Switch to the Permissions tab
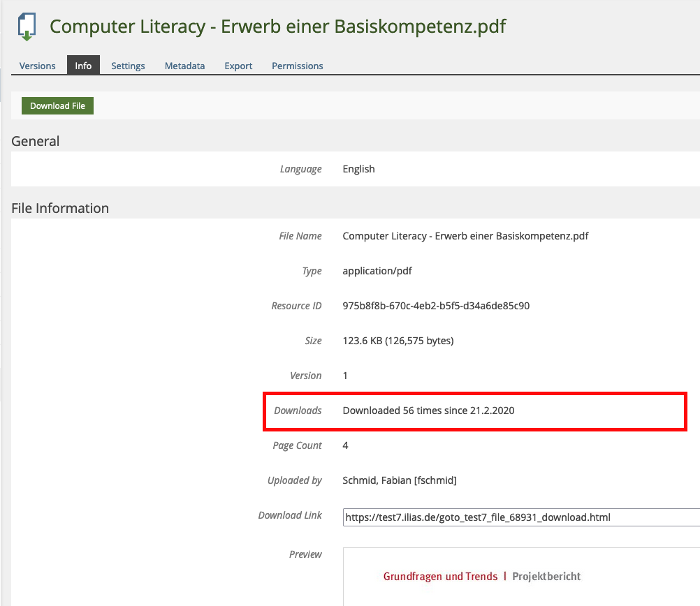Viewport: 700px width, 606px height. tap(297, 66)
